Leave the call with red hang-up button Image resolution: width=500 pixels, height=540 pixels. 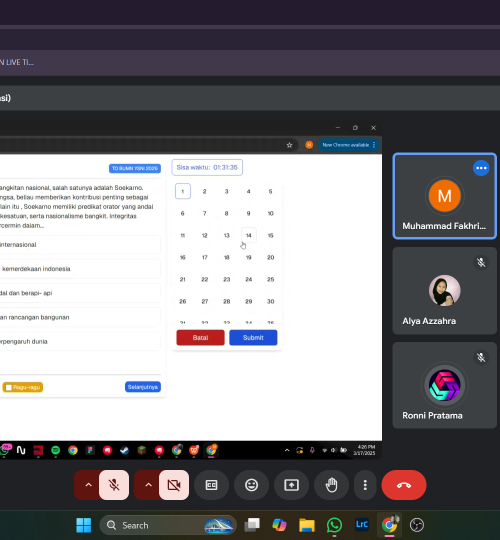[404, 485]
